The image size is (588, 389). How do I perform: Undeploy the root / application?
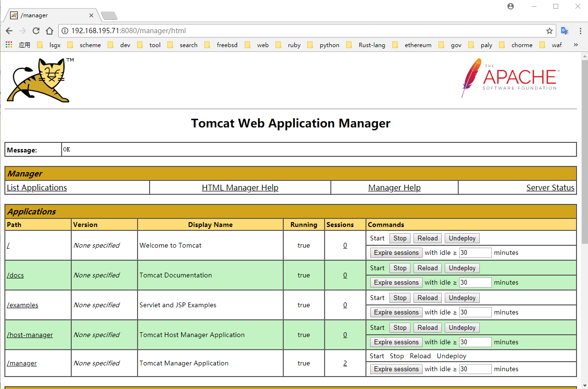pos(462,238)
